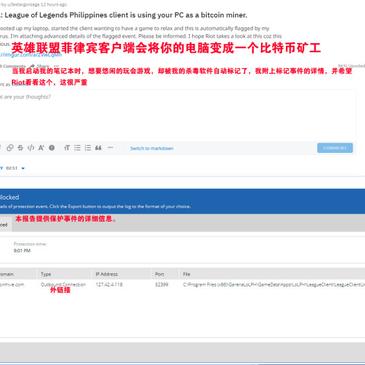Focus the What are your thoughts box
The width and height of the screenshot is (365, 365).
[177, 115]
